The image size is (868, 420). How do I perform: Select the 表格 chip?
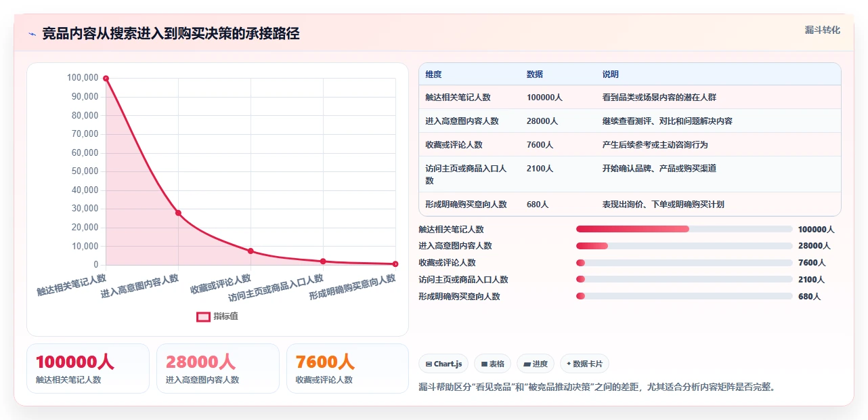(492, 364)
